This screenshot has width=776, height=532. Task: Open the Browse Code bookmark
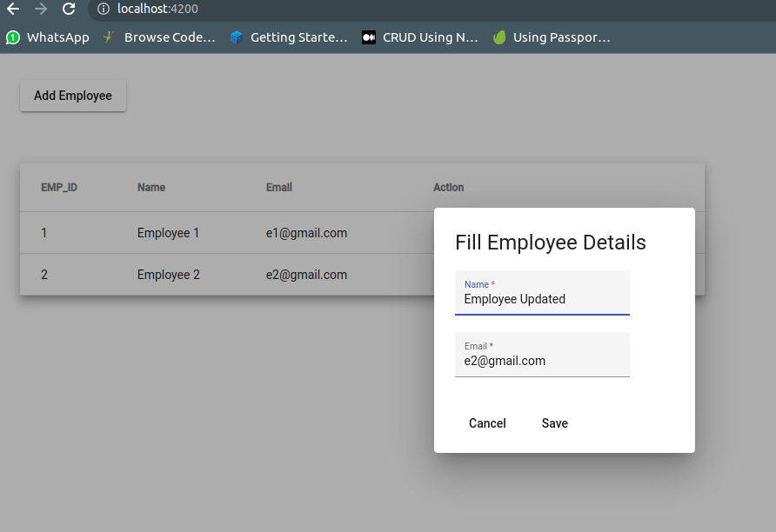[159, 37]
